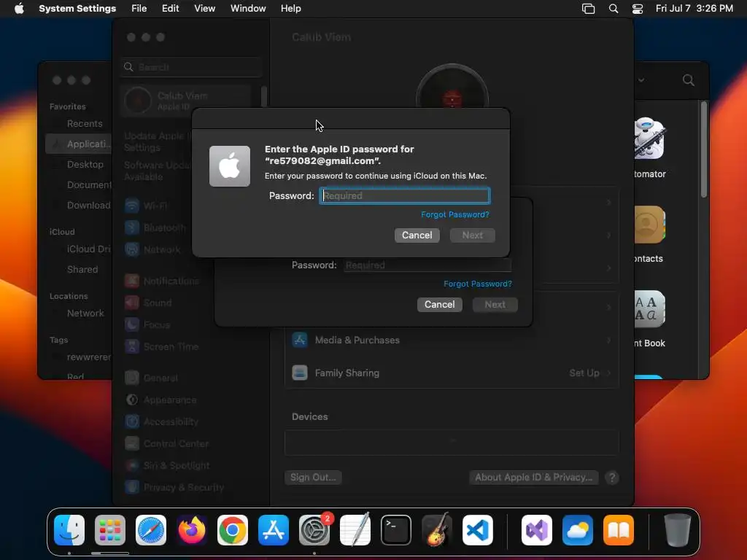Open TextEdit from the Dock
The height and width of the screenshot is (560, 747).
tap(355, 530)
